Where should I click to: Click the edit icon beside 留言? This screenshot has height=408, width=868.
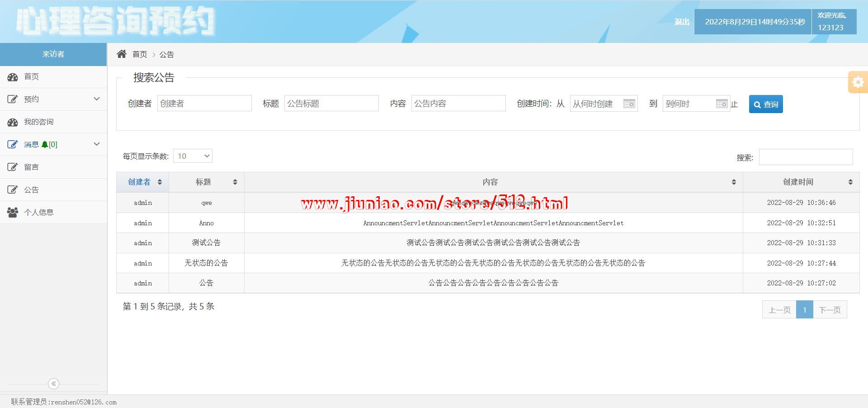[13, 167]
